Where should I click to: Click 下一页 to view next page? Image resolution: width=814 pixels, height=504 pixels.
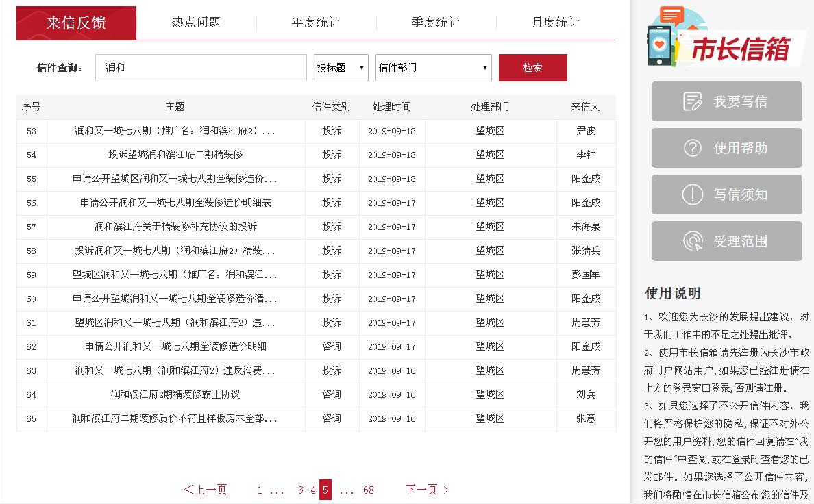coord(425,490)
